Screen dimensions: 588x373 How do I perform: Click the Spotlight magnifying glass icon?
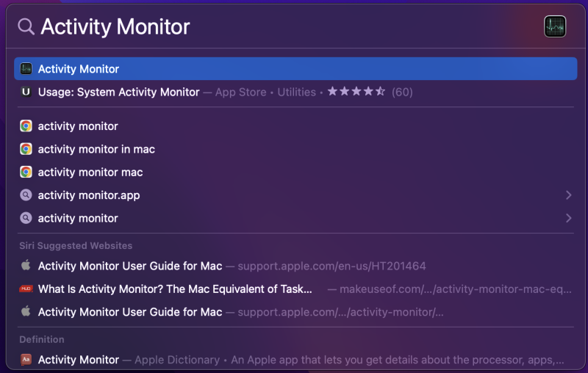click(26, 26)
